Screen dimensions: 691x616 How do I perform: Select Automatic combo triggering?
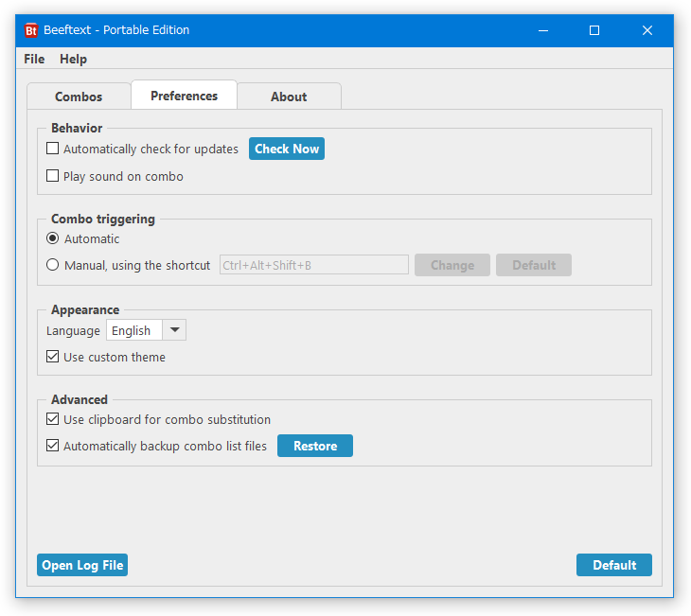[52, 238]
